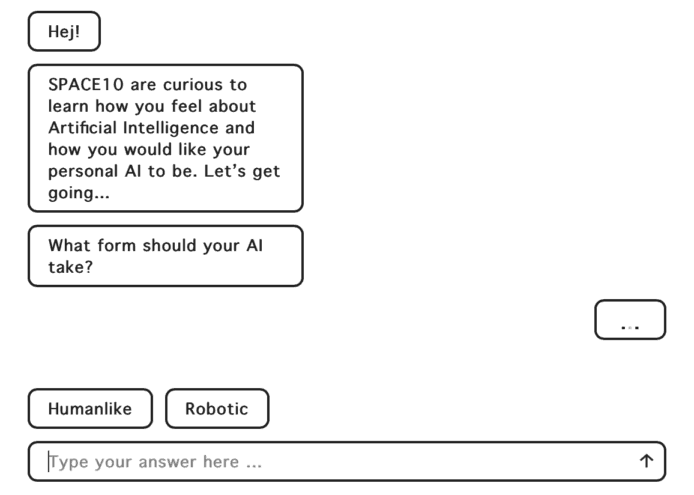Click the SPACE10 introduction message bubble

[x=165, y=138]
